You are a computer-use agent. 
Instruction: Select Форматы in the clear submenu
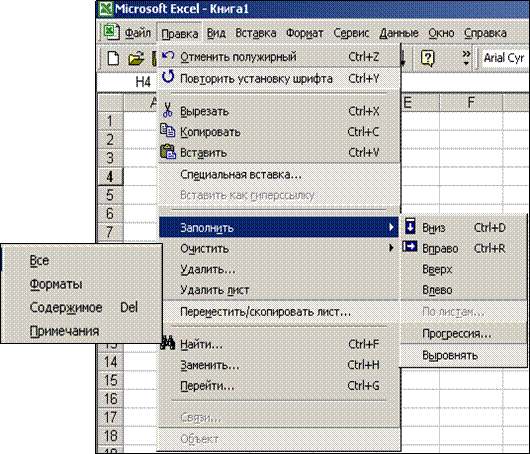(81, 284)
